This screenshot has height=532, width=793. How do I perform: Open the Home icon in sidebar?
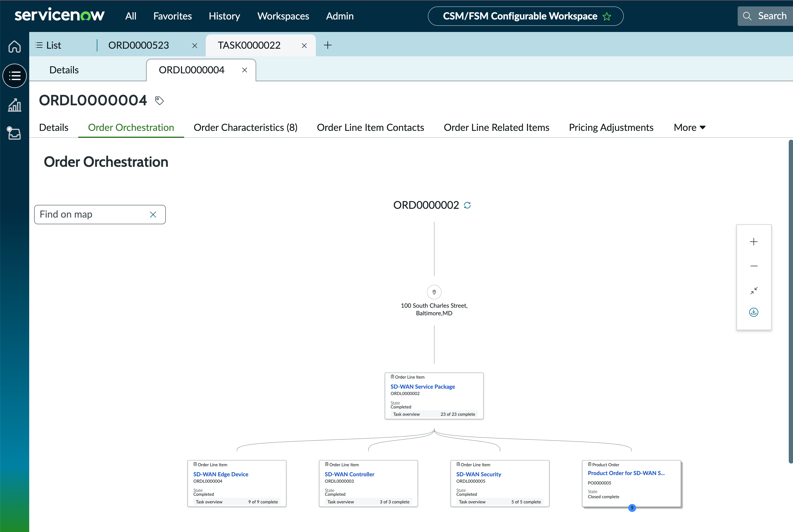click(15, 47)
